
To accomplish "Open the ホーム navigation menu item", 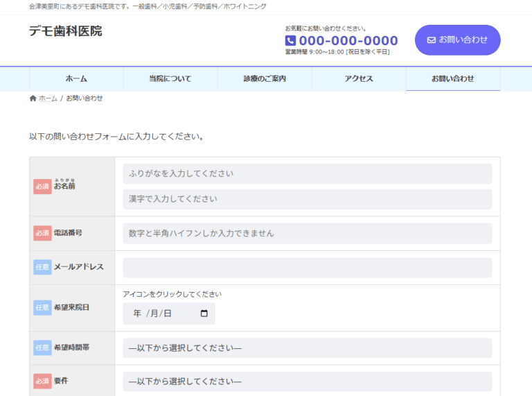I will tap(76, 79).
